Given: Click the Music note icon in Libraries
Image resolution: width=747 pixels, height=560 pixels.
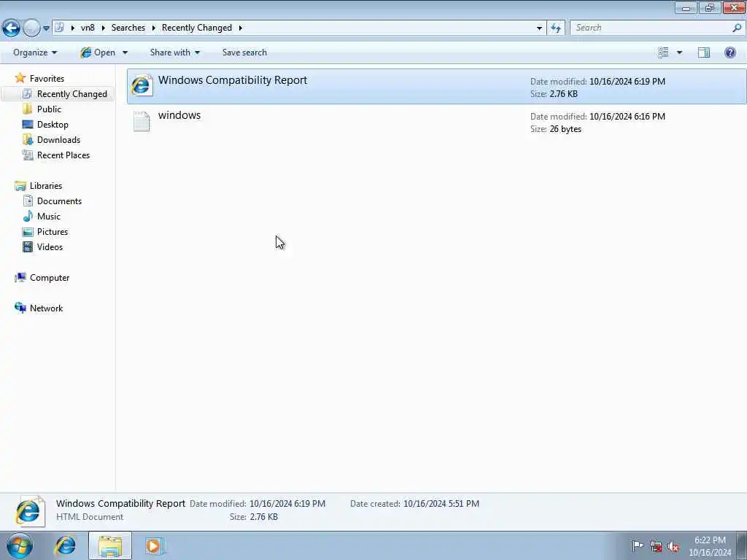Looking at the screenshot, I should [28, 216].
